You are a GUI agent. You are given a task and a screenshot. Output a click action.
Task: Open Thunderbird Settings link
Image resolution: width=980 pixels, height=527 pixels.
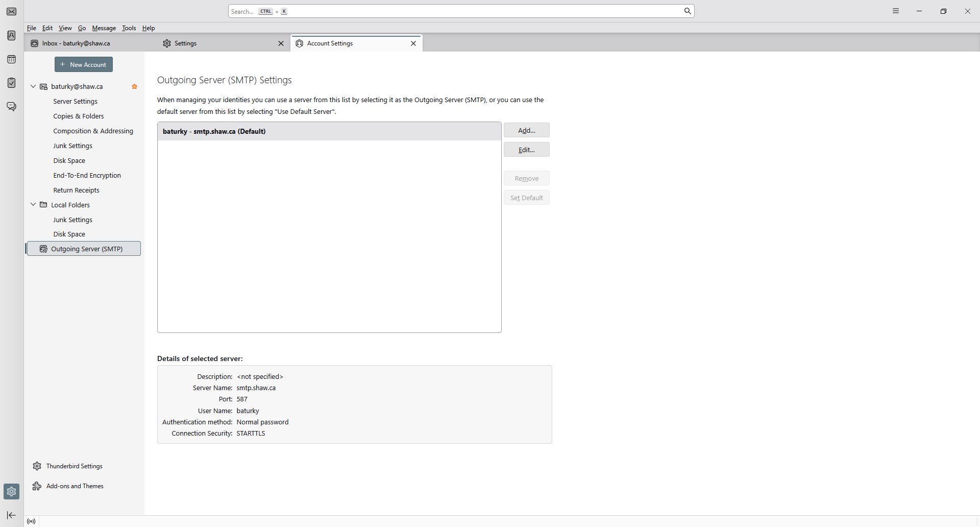coord(68,466)
